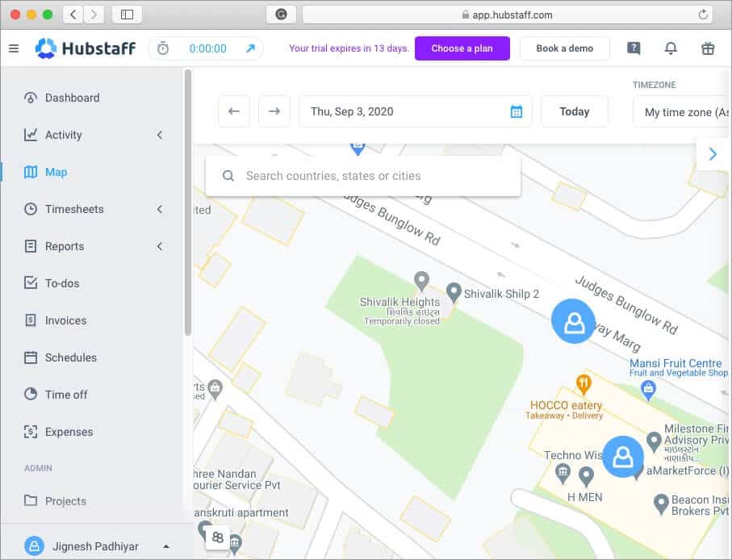The image size is (732, 560).
Task: Start the timer stopwatch icon
Action: click(162, 48)
